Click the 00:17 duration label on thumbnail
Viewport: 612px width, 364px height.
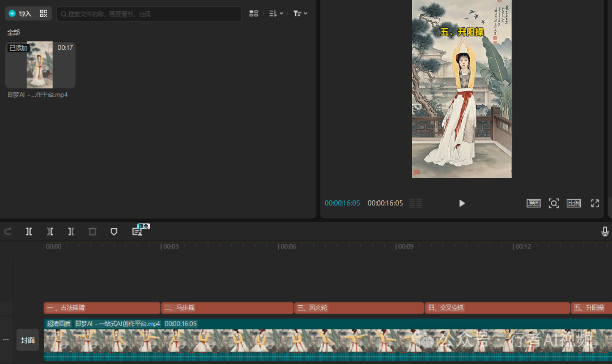65,48
